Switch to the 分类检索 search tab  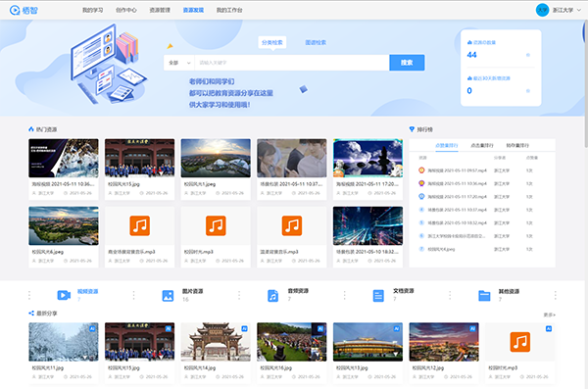272,42
